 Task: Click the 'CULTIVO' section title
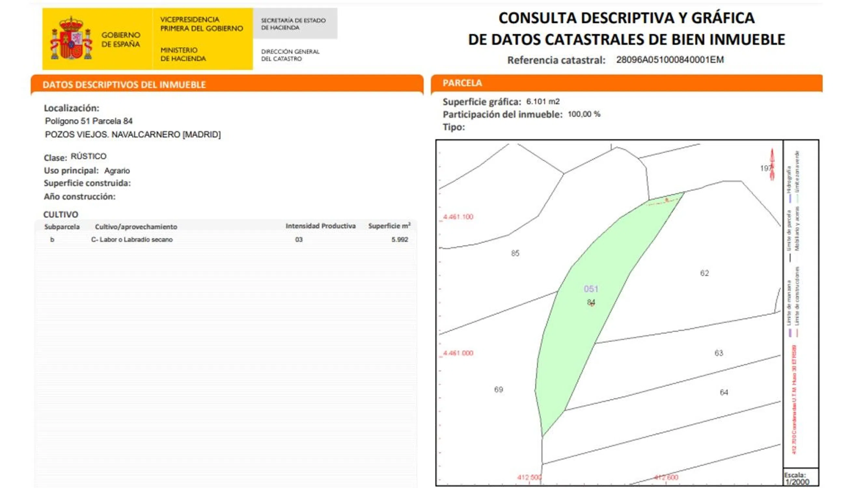click(61, 214)
